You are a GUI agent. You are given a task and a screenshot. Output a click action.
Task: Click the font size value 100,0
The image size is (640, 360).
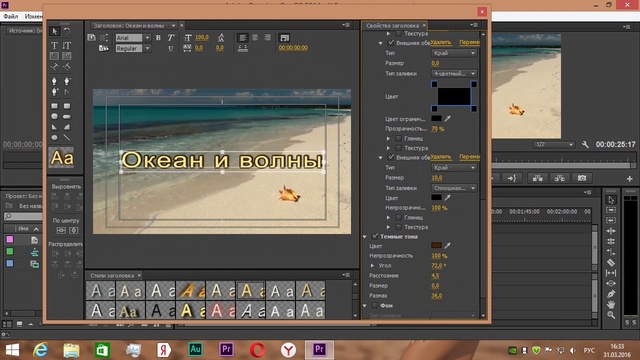202,38
